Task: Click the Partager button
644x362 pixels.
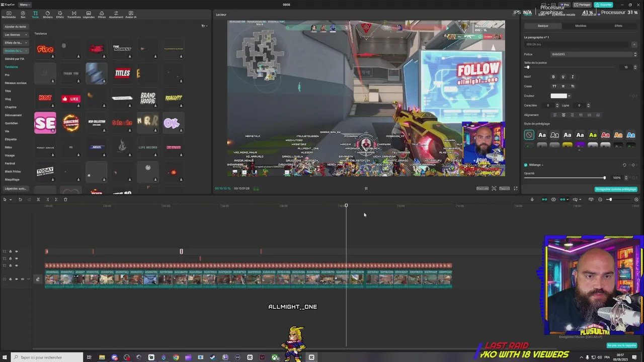Action: (582, 5)
